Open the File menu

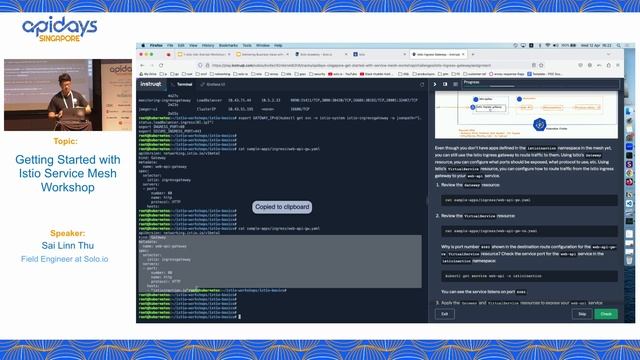click(170, 45)
